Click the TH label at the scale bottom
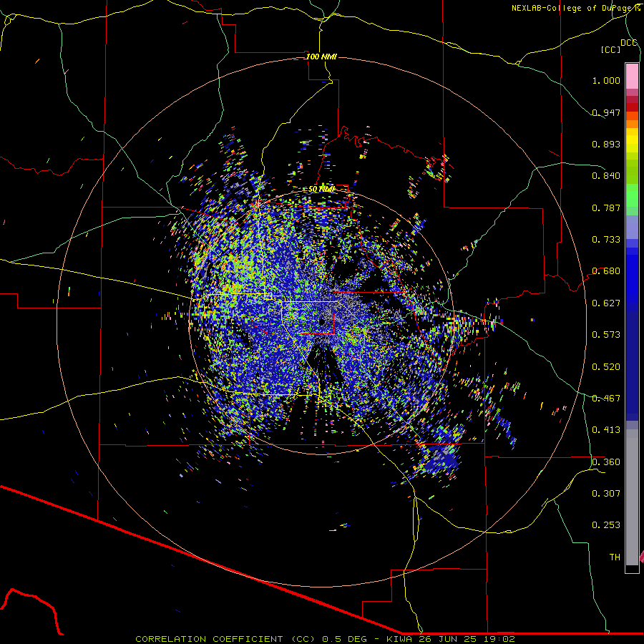 (x=615, y=557)
